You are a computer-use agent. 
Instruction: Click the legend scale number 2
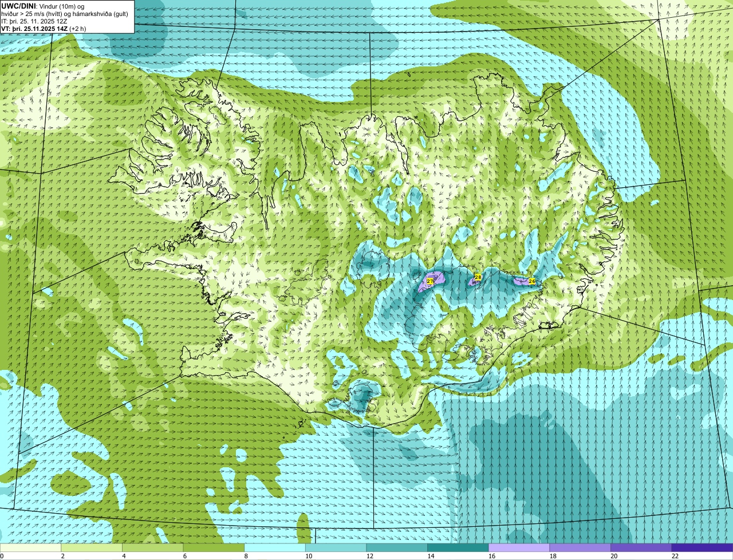click(62, 556)
